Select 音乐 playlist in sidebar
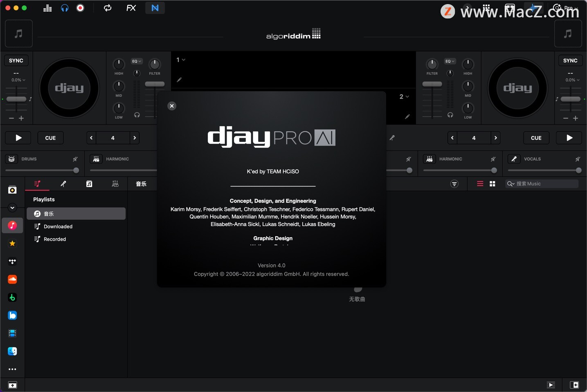This screenshot has width=587, height=392. pos(76,214)
